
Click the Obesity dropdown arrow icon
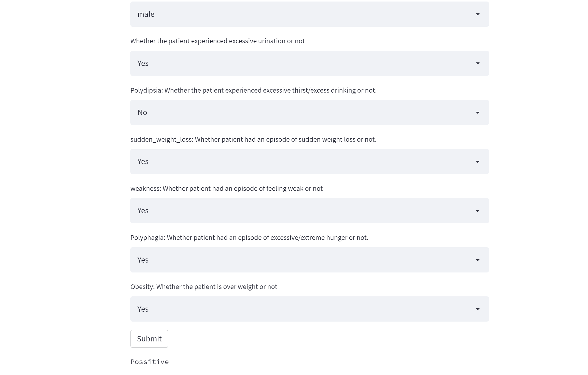[477, 309]
